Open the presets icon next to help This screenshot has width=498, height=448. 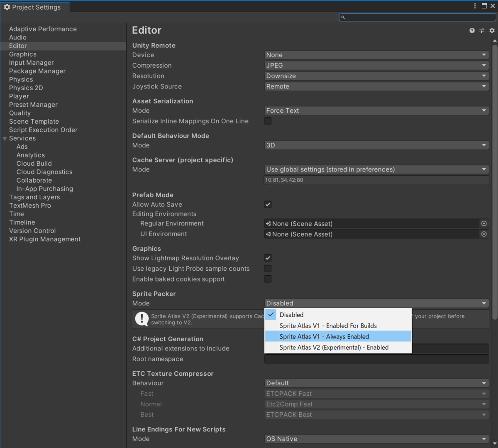point(482,30)
